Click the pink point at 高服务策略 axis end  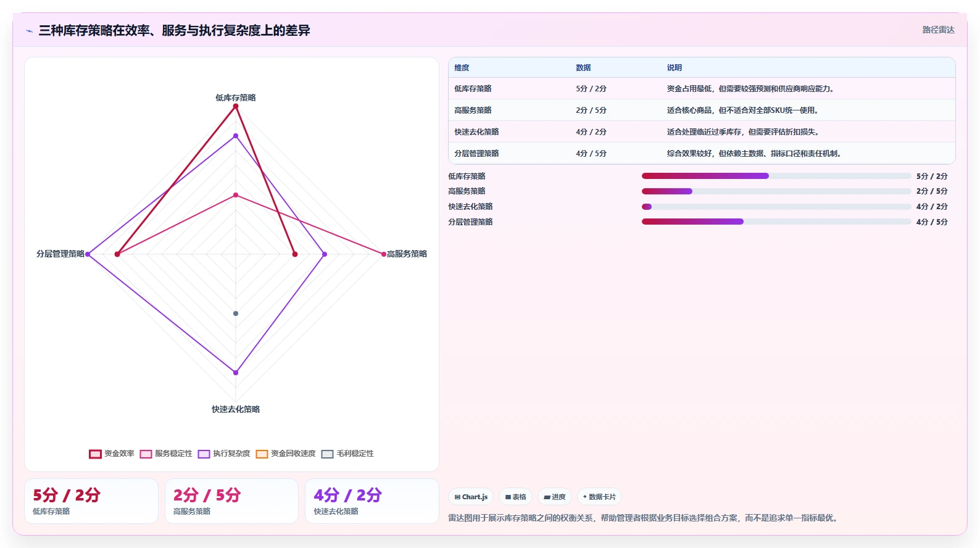(x=383, y=254)
